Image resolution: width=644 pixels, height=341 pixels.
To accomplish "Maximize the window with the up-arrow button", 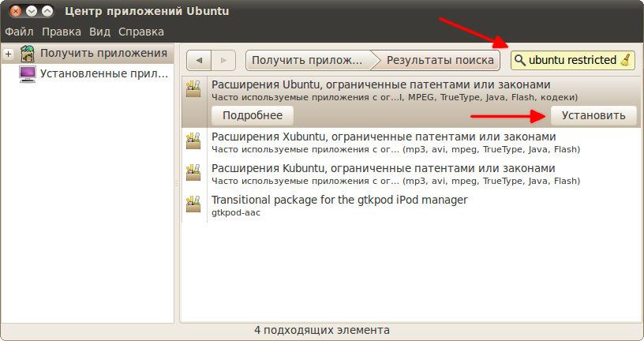I will 47,11.
